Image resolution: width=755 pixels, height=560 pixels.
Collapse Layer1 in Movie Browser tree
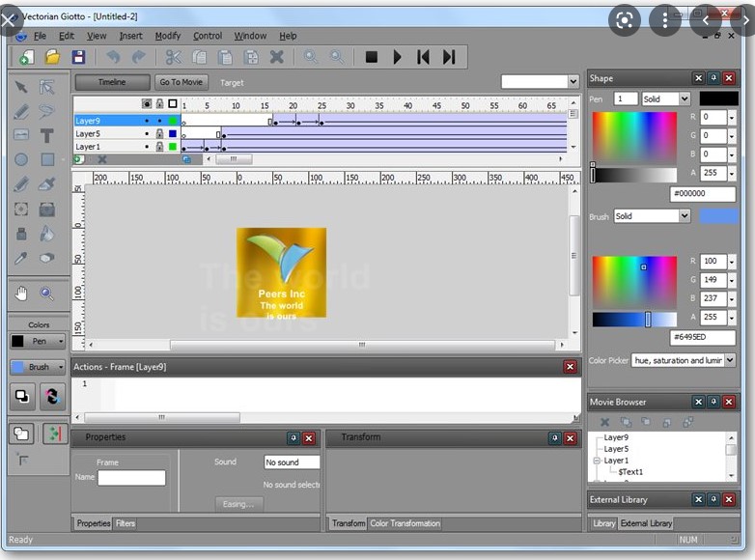click(597, 461)
